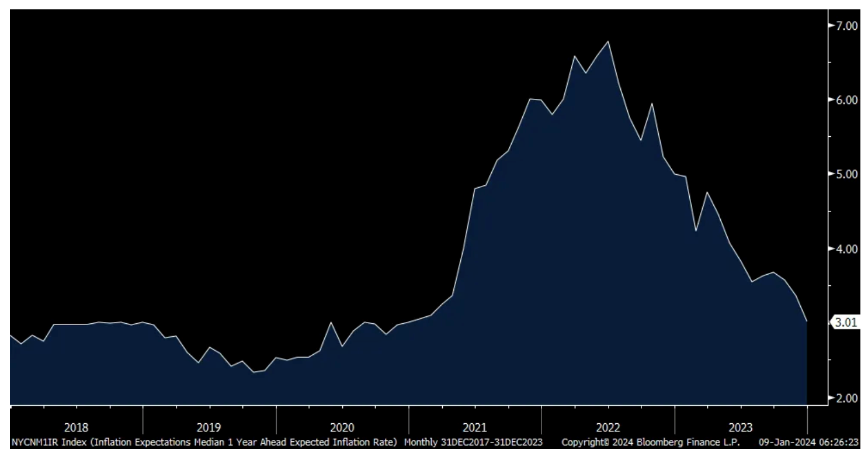Click the small early-2020 spike on the line
Screen dimensions: 868x463
tap(331, 322)
